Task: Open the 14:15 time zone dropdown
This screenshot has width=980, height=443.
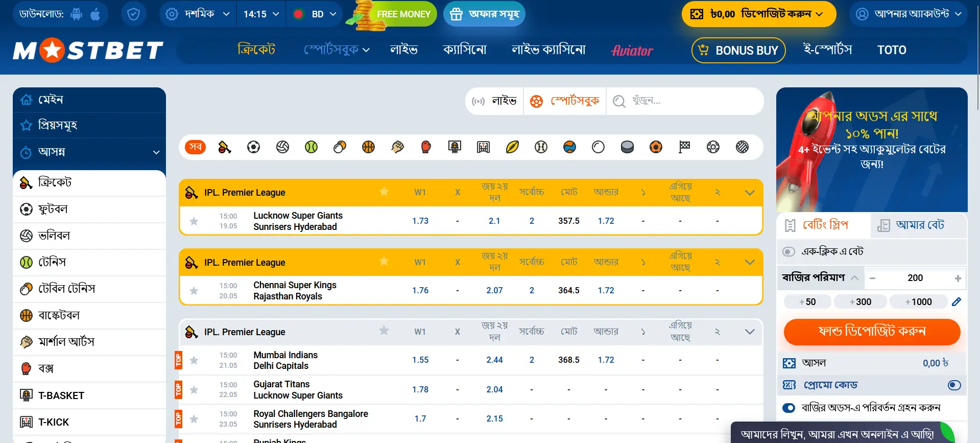Action: click(261, 14)
